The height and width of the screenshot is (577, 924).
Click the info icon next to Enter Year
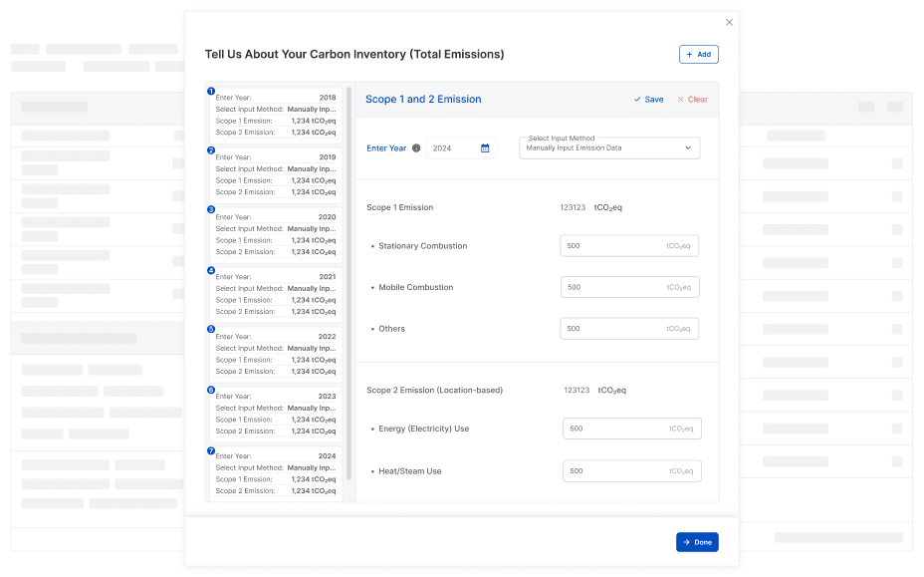click(x=415, y=147)
